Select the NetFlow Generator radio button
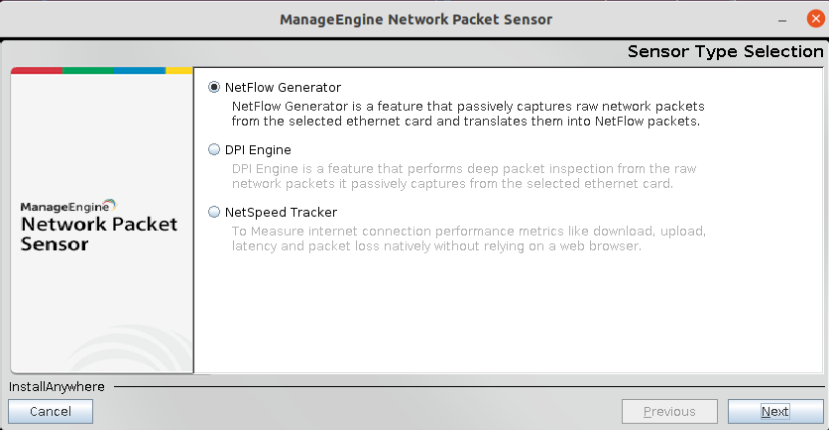 point(214,87)
